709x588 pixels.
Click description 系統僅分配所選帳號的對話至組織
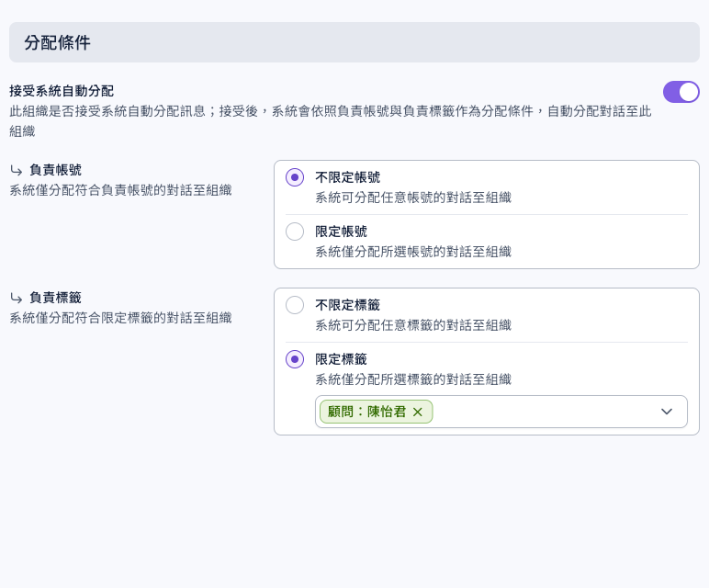pyautogui.click(x=413, y=252)
